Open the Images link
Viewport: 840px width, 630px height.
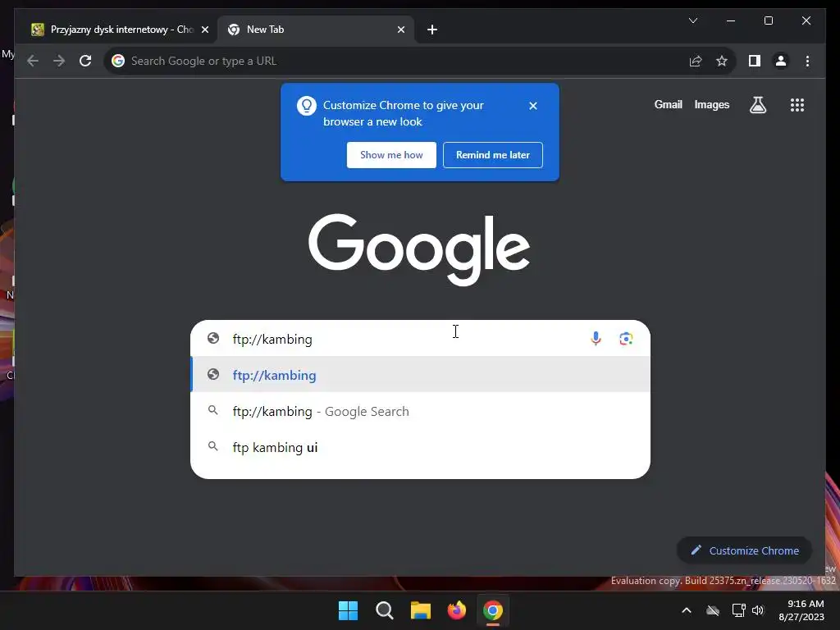point(711,105)
